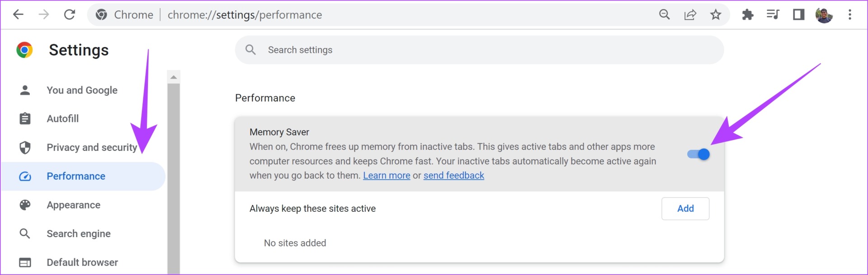The width and height of the screenshot is (868, 275).
Task: Click Add to keep sites active
Action: [x=685, y=209]
